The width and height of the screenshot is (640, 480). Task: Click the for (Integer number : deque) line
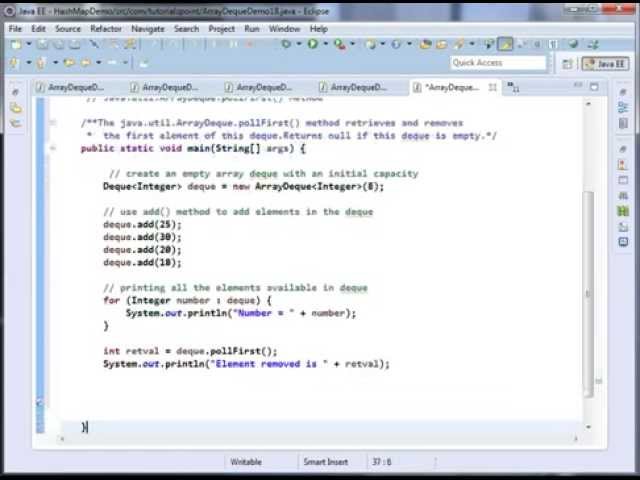[x=187, y=300]
